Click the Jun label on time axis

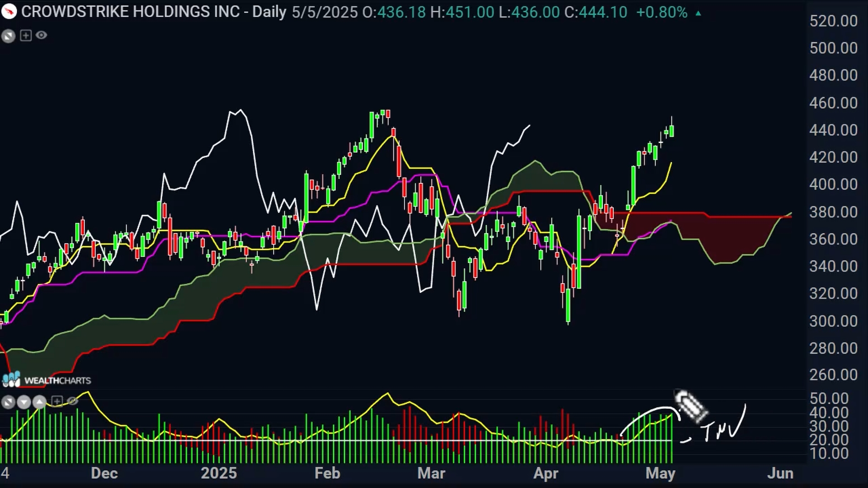tap(780, 473)
